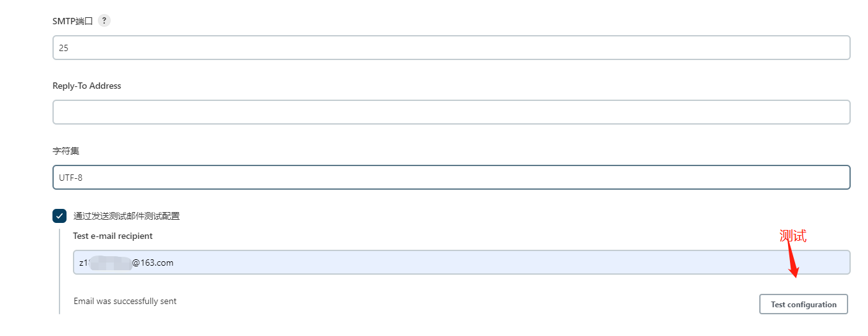The height and width of the screenshot is (336, 868).
Task: Click the blurred portion of the recipient email
Action: point(109,263)
